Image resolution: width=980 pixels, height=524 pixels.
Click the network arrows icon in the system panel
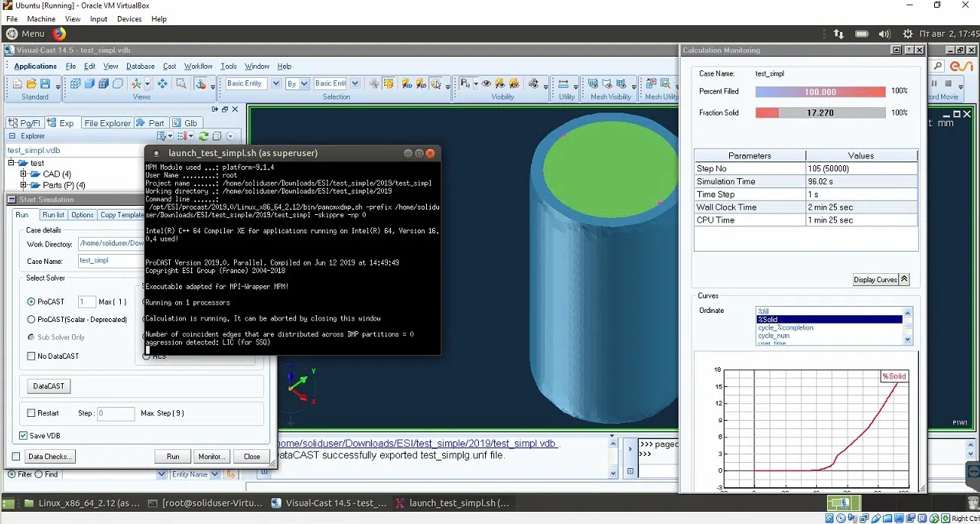(838, 34)
